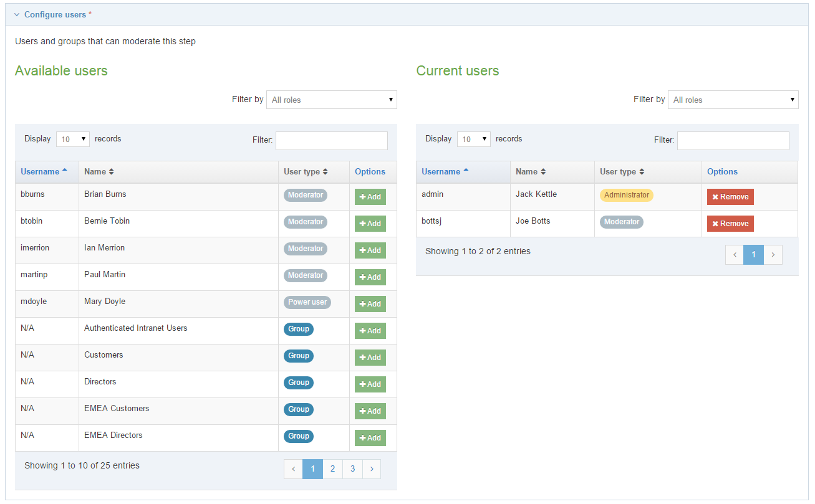Sort Current users by User type
The image size is (815, 504).
tap(622, 172)
